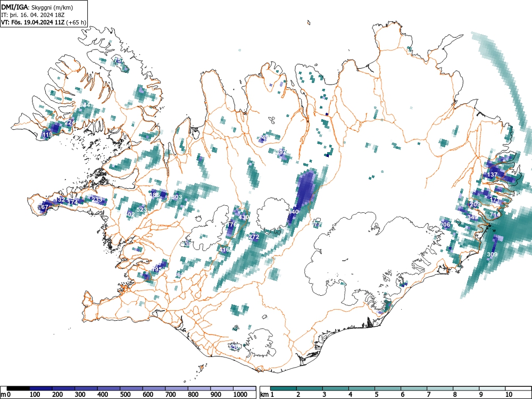Click the '224' visibility label

70,122
